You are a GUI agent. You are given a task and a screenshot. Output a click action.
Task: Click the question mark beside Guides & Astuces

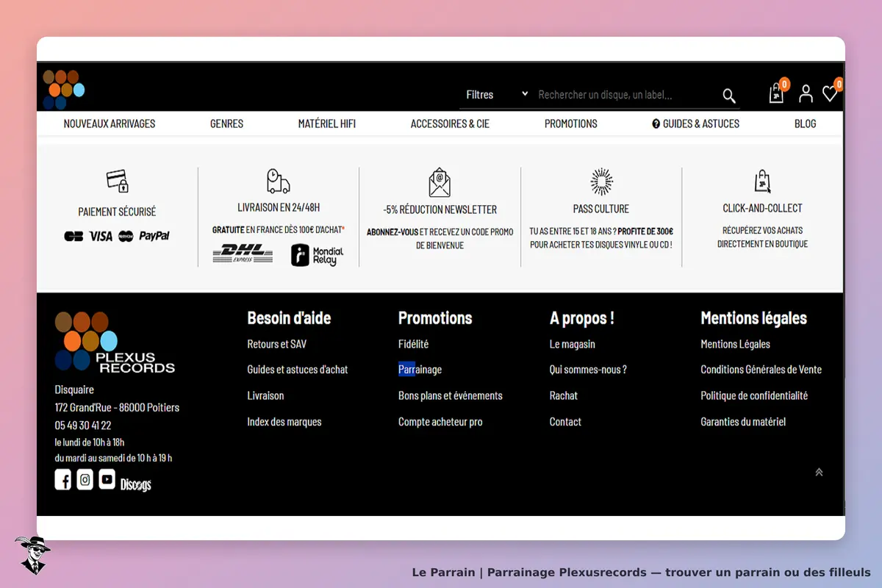point(656,123)
